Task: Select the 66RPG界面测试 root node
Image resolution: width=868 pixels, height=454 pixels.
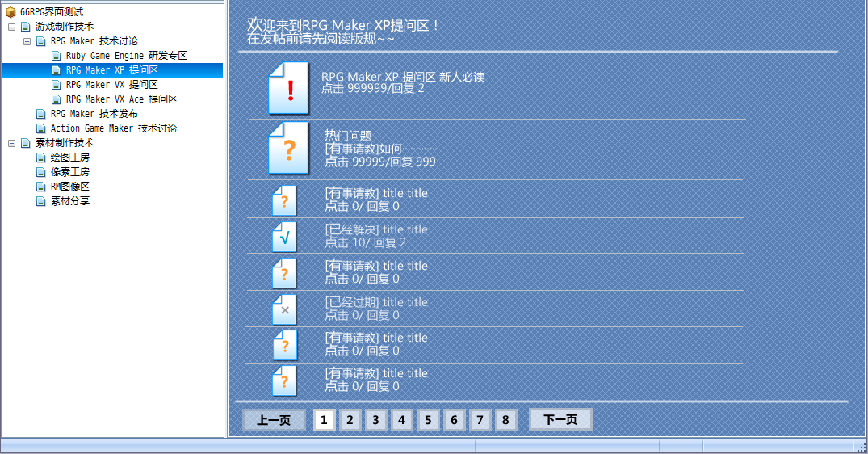Action: point(52,11)
